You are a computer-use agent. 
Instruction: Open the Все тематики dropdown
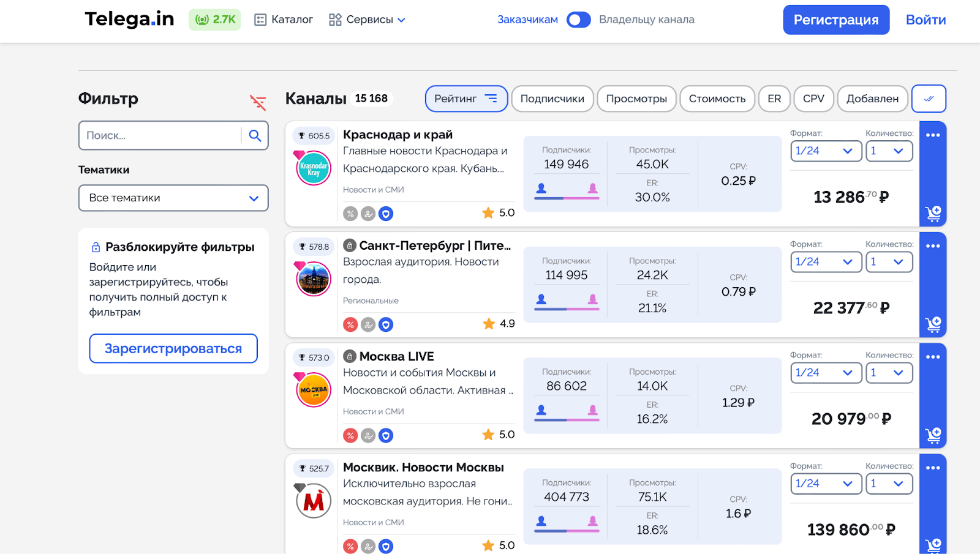(x=173, y=198)
